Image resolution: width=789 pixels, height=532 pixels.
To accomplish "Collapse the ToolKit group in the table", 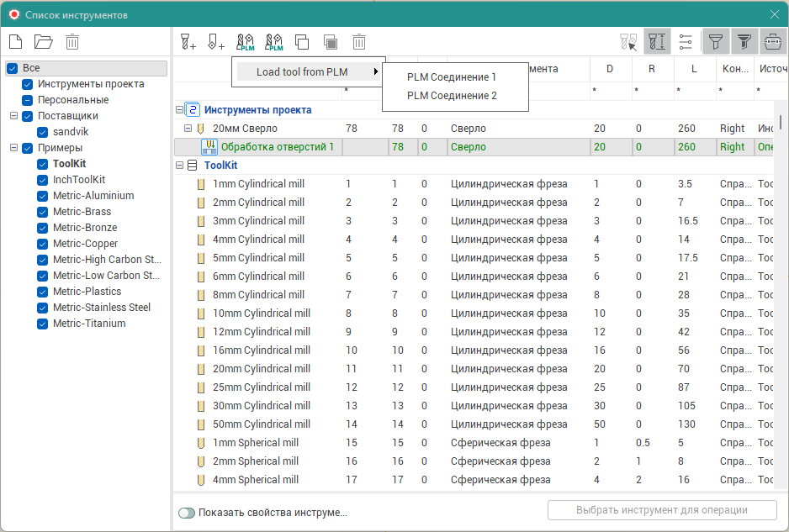I will coord(179,166).
